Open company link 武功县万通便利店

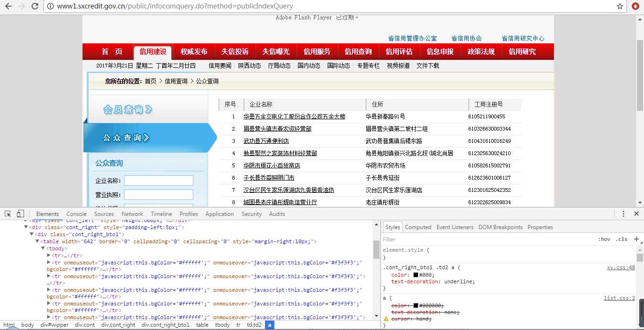coord(266,141)
